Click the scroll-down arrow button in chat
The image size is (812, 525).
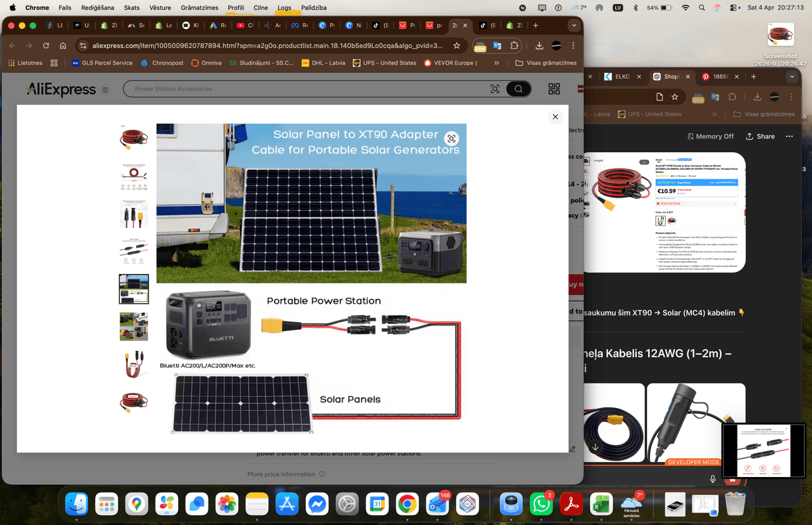(x=595, y=447)
